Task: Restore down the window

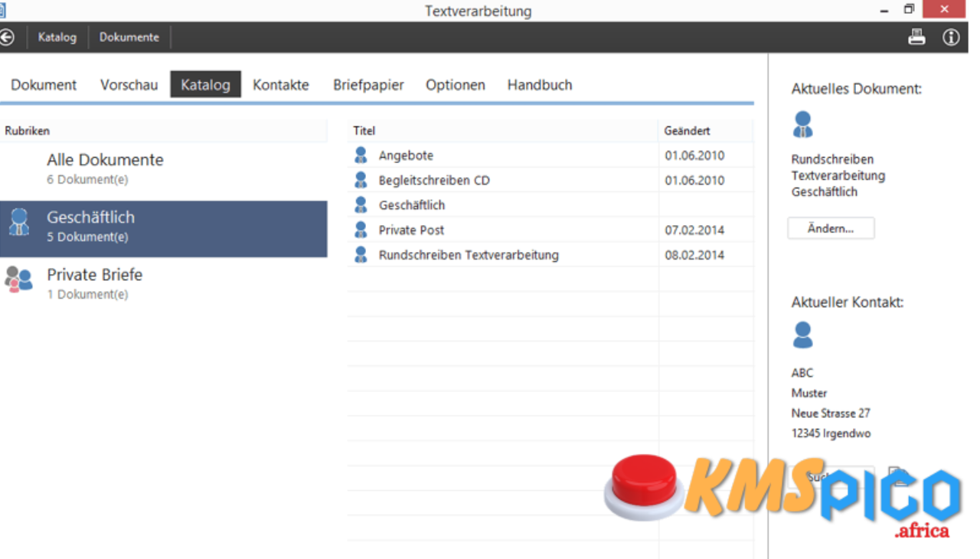Action: coord(909,9)
